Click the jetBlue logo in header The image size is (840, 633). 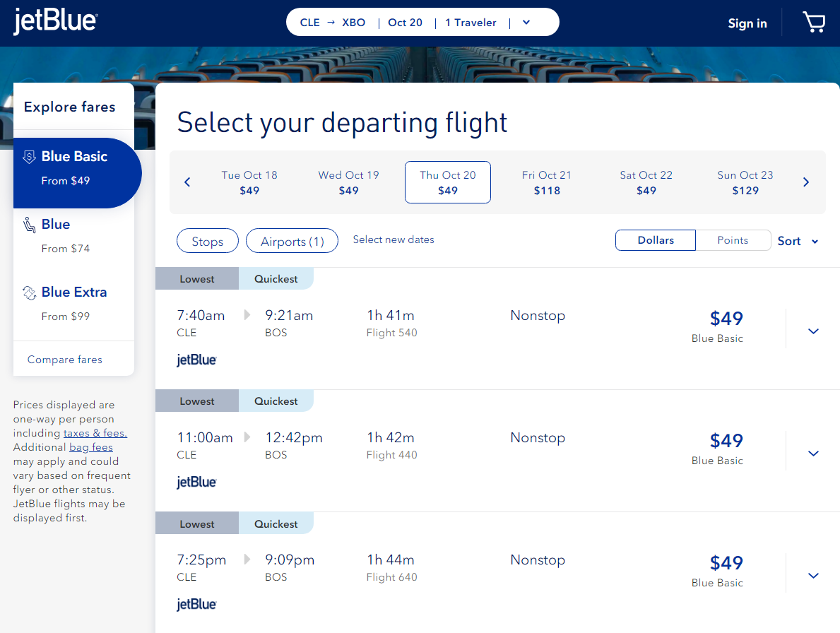(55, 21)
